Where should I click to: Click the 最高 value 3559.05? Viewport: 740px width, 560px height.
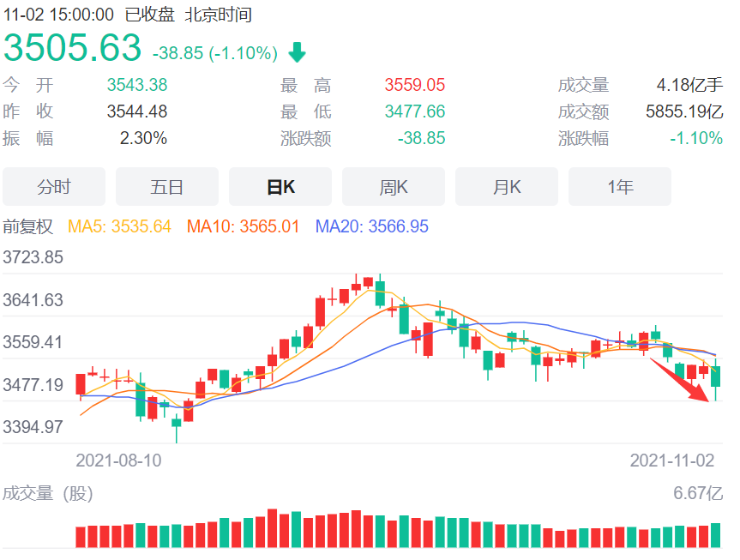click(415, 85)
